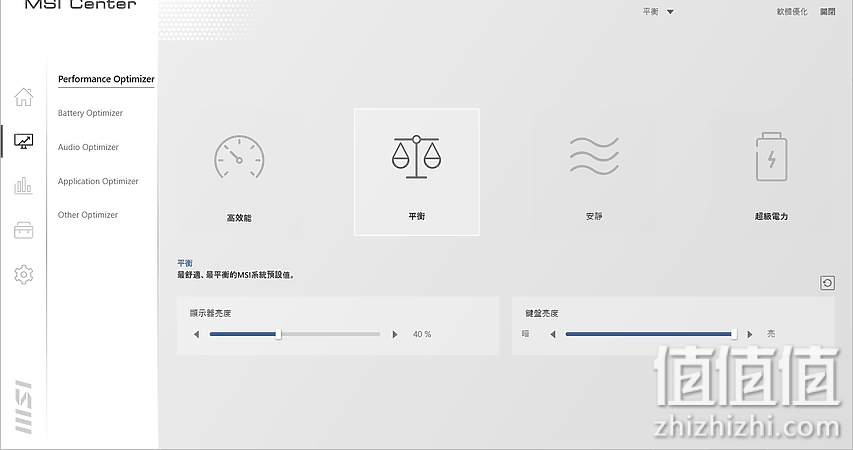Increase display brightness with right arrow
853x450 pixels.
395,334
